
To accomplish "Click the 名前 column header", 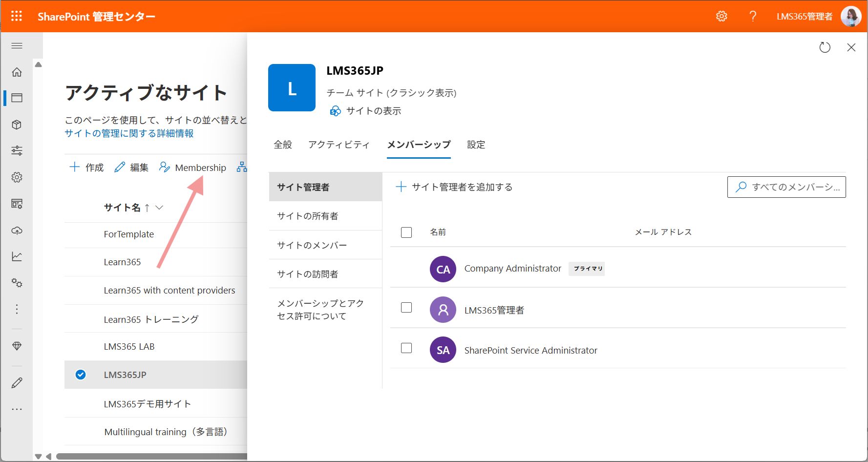I will pos(438,232).
